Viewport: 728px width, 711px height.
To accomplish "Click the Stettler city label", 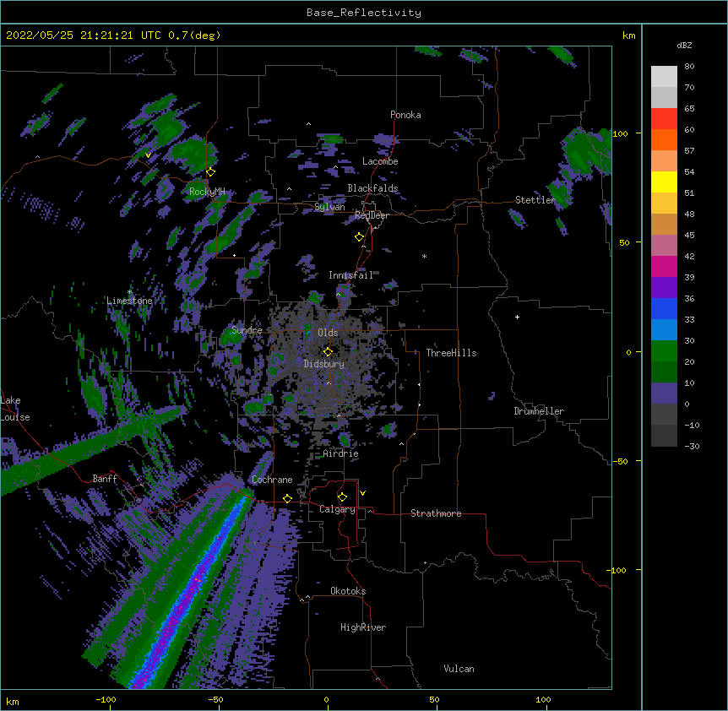I will pos(535,200).
